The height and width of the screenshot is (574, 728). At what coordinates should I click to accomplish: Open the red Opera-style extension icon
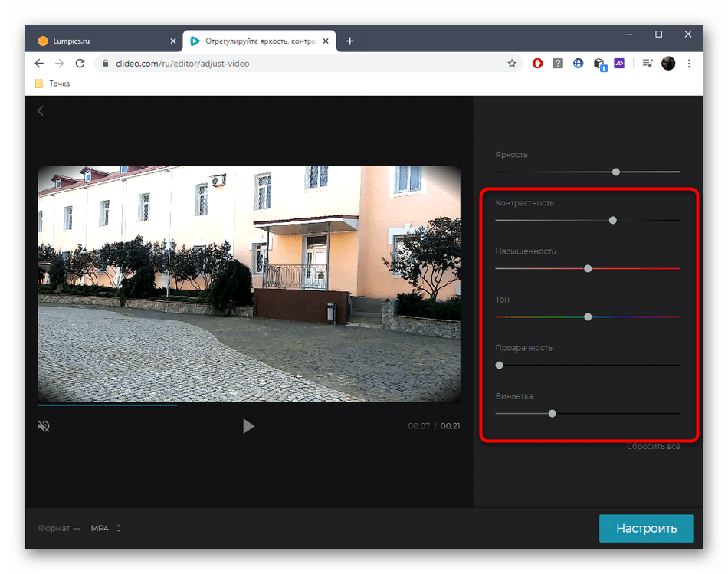537,63
